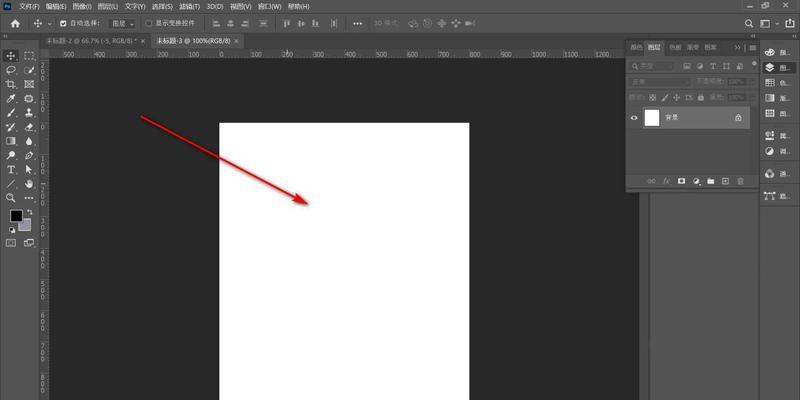Toggle the layer filtering on/off switch
Screen dimensions: 800x400
(755, 64)
